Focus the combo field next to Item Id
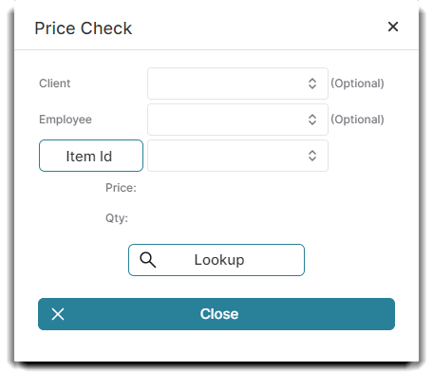 click(238, 156)
